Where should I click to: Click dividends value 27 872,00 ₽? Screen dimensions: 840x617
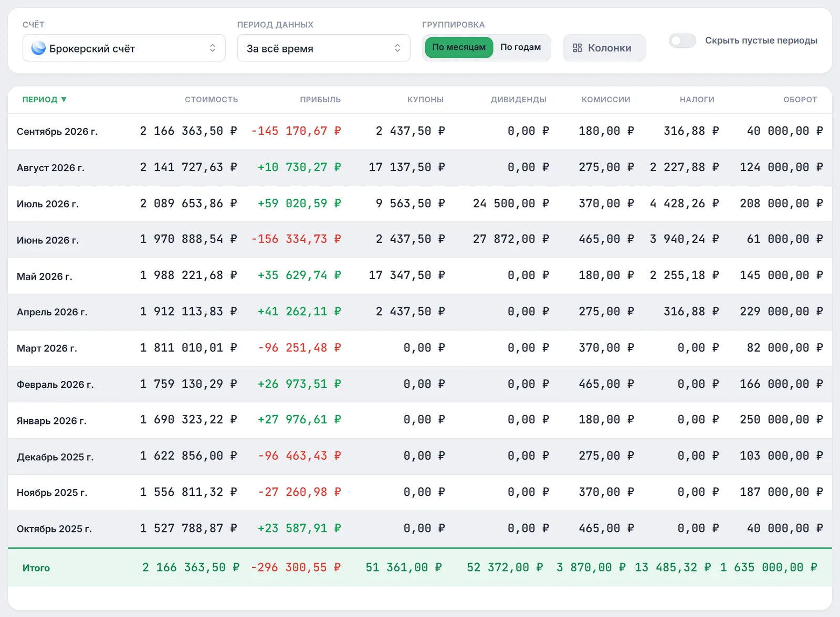coord(511,239)
